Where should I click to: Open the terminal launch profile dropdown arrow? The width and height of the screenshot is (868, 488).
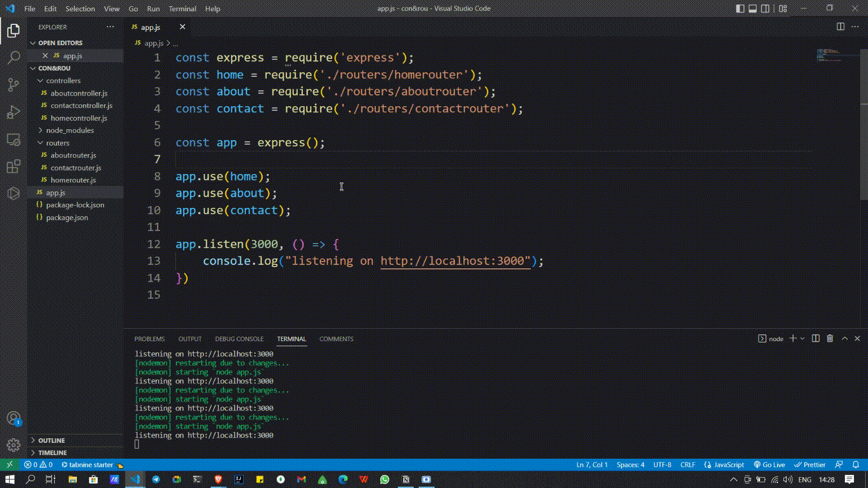click(802, 338)
